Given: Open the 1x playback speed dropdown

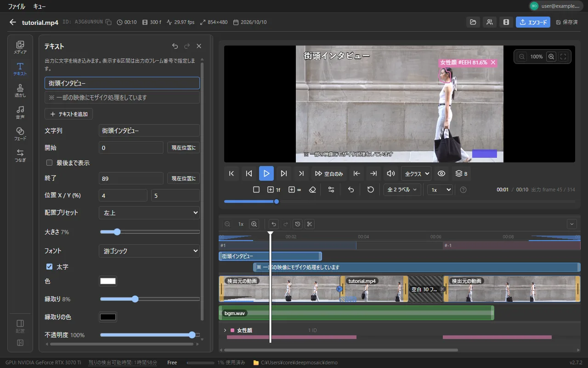Looking at the screenshot, I should [x=440, y=190].
